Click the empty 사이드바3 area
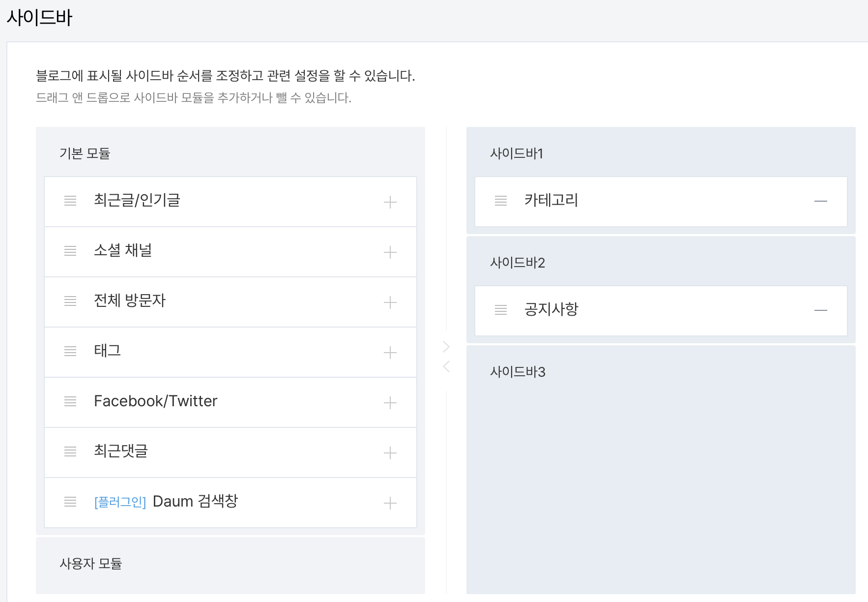 tap(661, 472)
